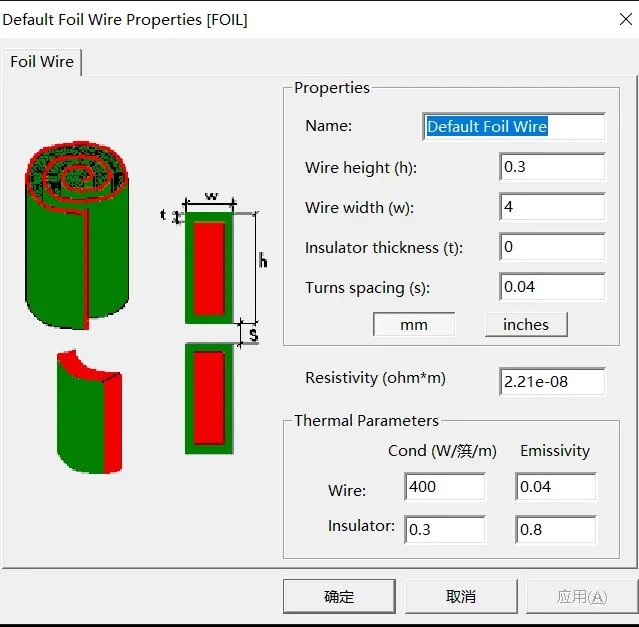Image resolution: width=639 pixels, height=627 pixels.
Task: Click the 'Name:' label
Action: point(328,125)
